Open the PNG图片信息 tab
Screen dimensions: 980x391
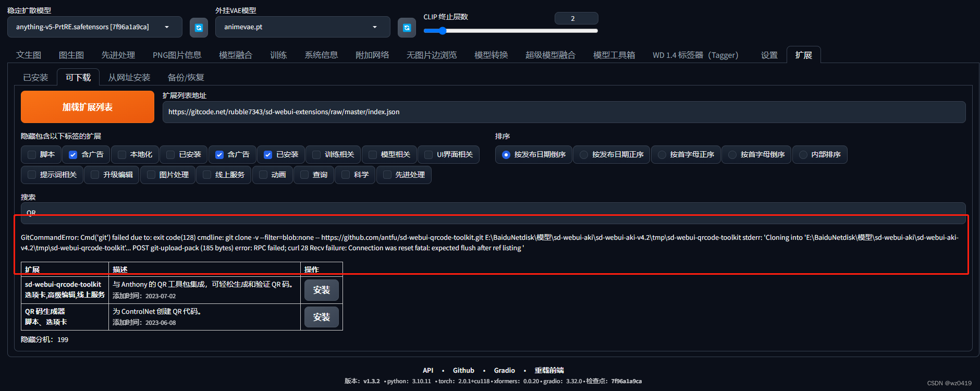click(x=177, y=55)
